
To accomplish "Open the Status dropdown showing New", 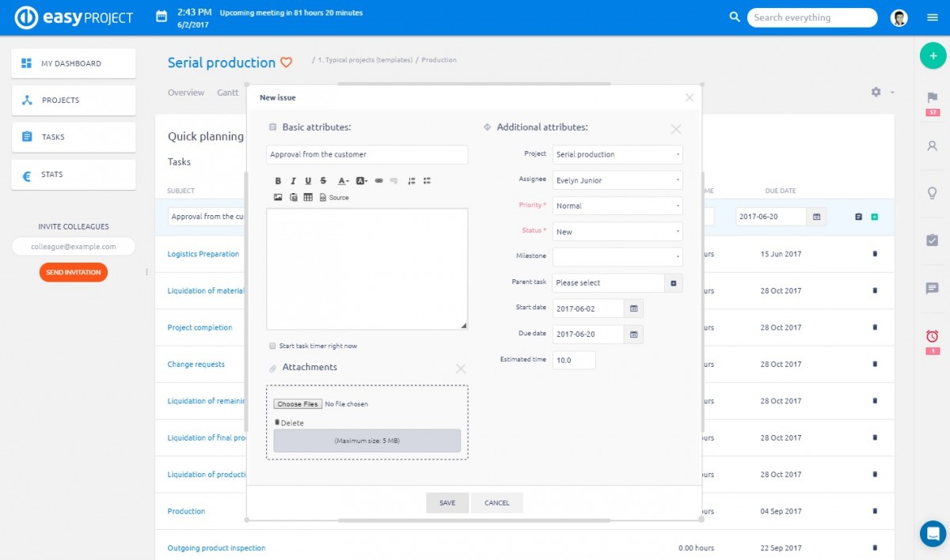I will [617, 232].
